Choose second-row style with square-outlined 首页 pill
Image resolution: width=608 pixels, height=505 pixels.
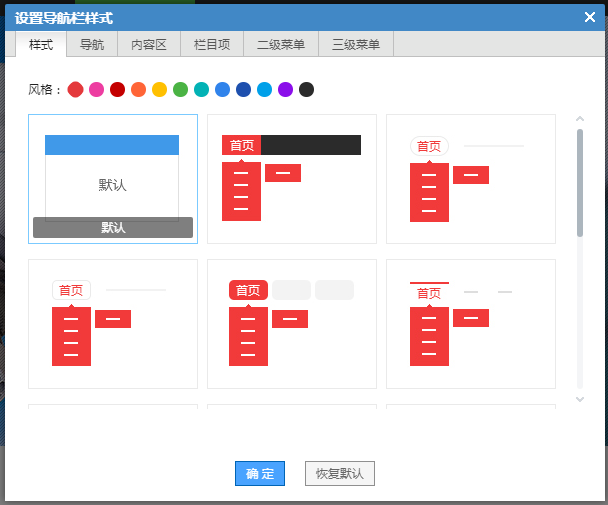(113, 324)
